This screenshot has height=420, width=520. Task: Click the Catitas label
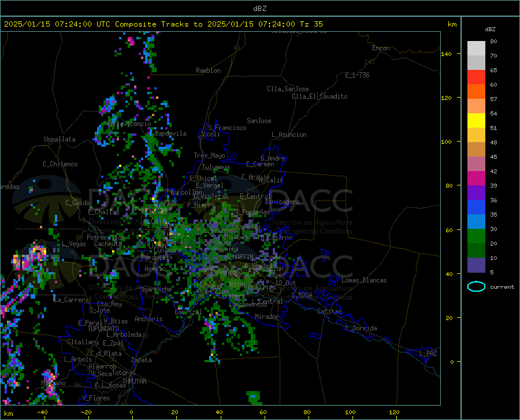[330, 311]
